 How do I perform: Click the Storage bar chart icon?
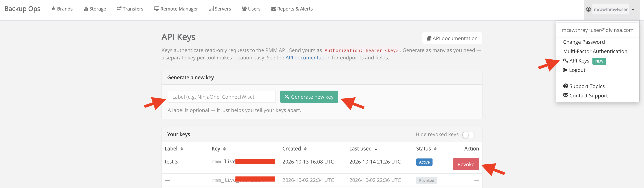86,9
